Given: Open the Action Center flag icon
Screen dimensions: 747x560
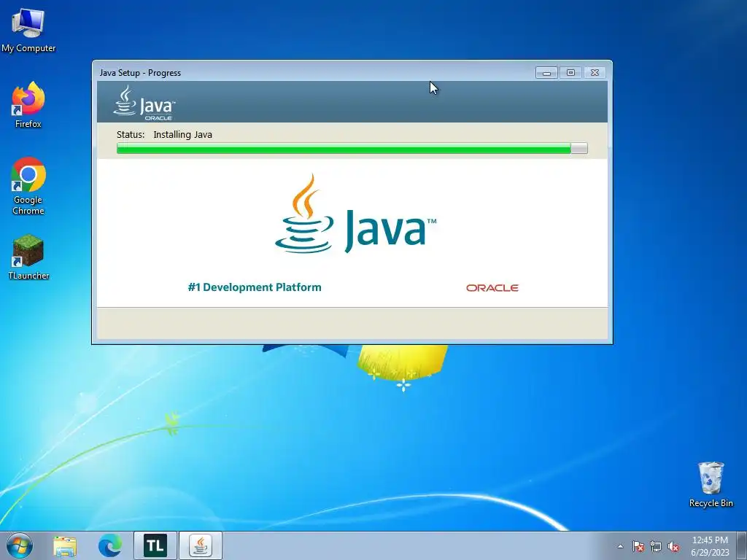Looking at the screenshot, I should point(638,546).
